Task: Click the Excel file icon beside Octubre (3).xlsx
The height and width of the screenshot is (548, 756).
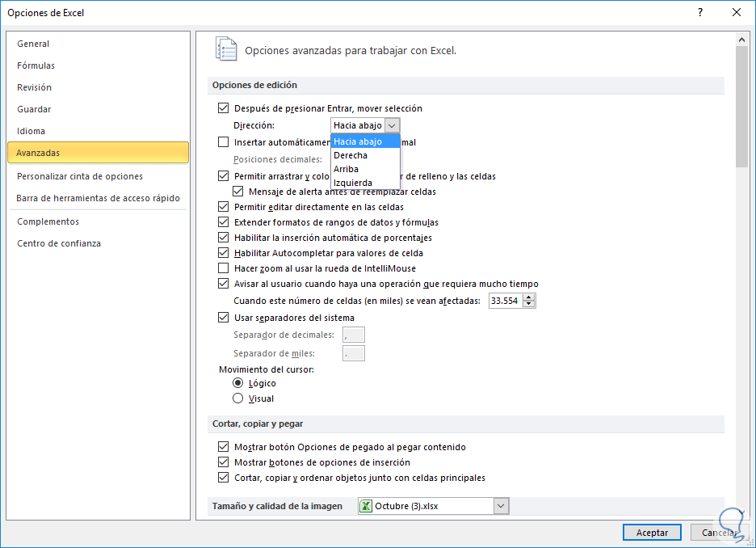Action: pyautogui.click(x=366, y=507)
